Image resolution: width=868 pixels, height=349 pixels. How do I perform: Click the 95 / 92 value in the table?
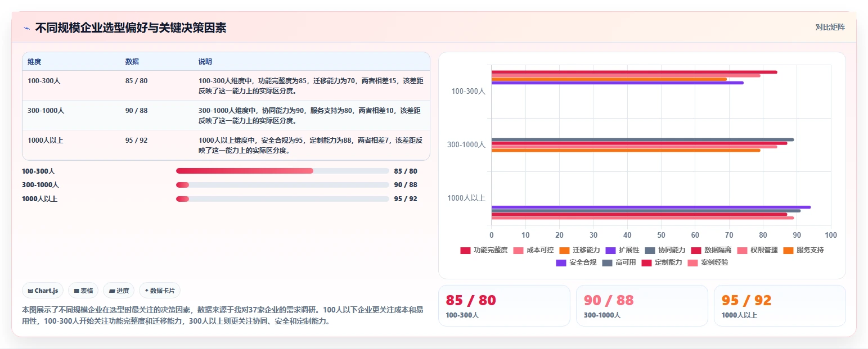click(x=137, y=140)
